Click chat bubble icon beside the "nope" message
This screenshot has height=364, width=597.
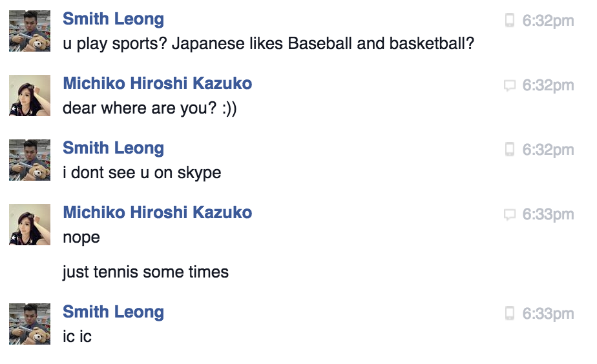coord(509,214)
